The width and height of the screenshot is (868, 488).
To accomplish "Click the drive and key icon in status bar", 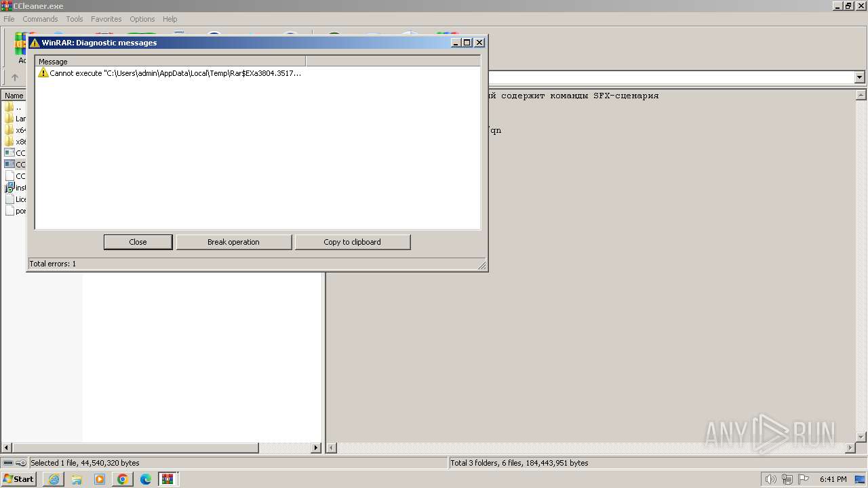I will coord(14,463).
